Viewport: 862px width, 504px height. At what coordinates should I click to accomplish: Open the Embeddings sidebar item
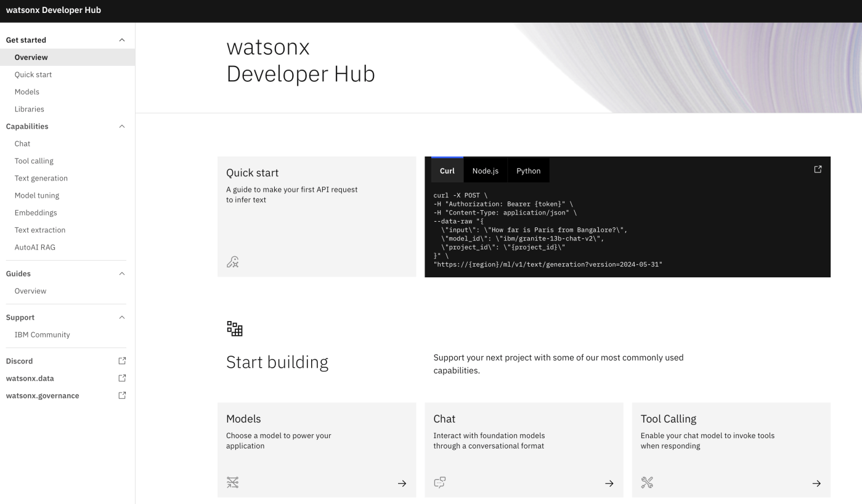[x=36, y=213]
